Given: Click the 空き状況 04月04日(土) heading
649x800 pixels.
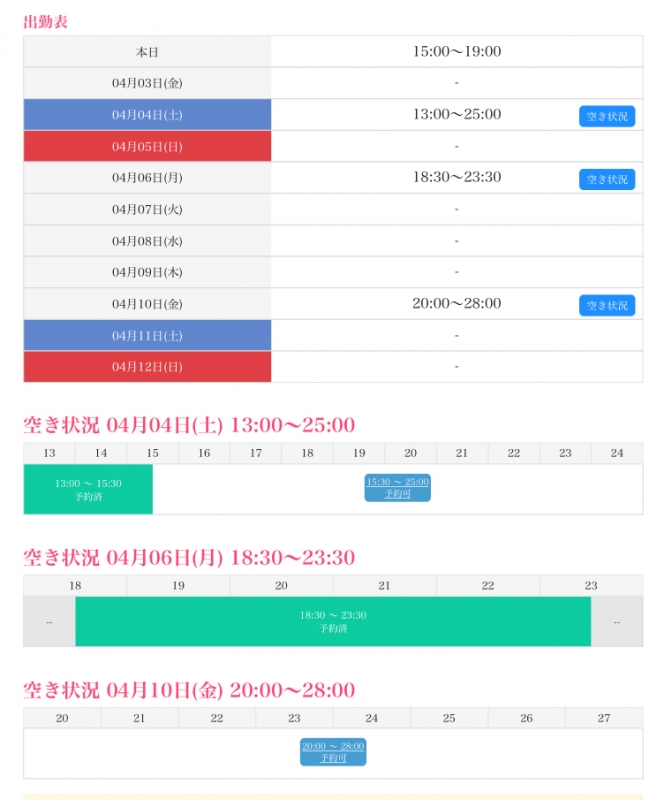Looking at the screenshot, I should 185,422.
